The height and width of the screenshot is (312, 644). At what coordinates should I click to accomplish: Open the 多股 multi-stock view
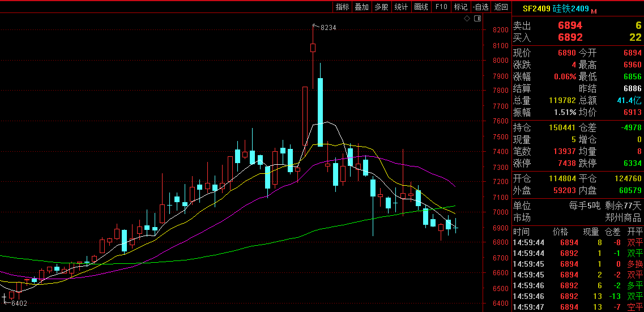point(381,7)
